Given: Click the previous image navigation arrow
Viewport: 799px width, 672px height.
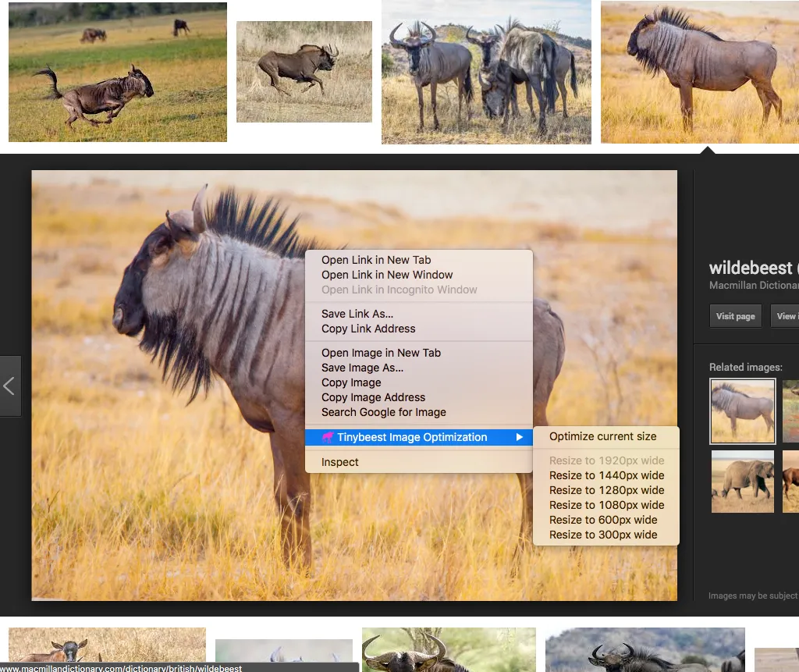Looking at the screenshot, I should [x=10, y=386].
